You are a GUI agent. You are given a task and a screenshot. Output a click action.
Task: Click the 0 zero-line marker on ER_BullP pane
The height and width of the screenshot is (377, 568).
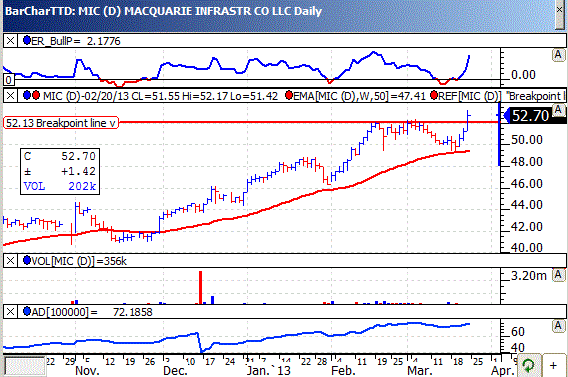tap(9, 79)
